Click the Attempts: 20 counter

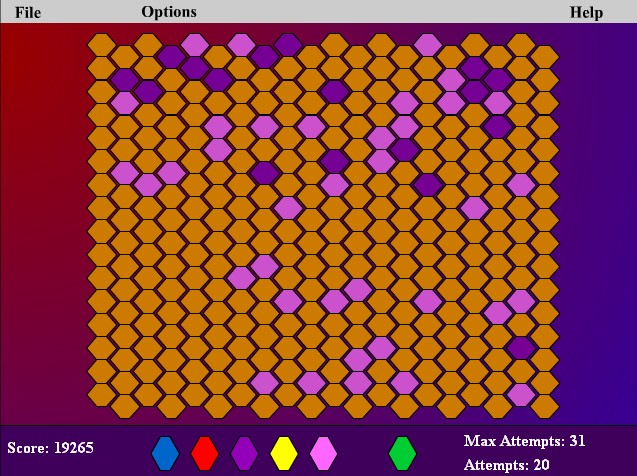pos(506,464)
